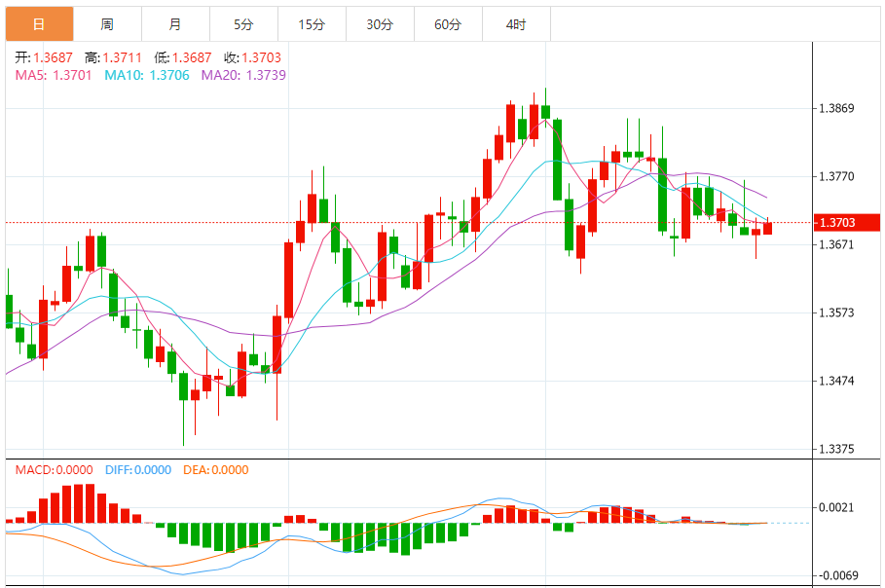The image size is (885, 588).
Task: Click the 收: 1.3703 close price value
Action: pos(252,57)
